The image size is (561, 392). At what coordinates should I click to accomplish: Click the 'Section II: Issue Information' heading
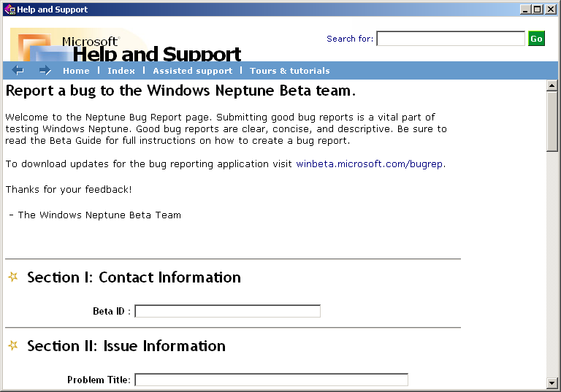click(x=126, y=346)
